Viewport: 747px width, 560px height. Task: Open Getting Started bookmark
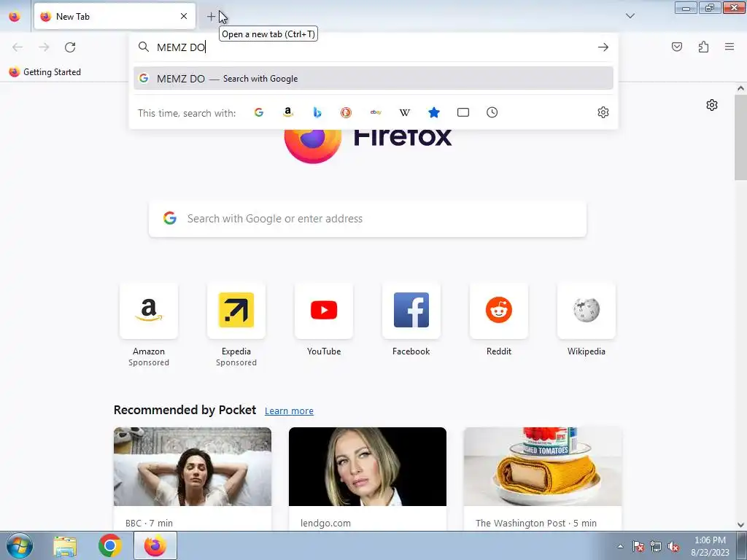click(x=44, y=72)
